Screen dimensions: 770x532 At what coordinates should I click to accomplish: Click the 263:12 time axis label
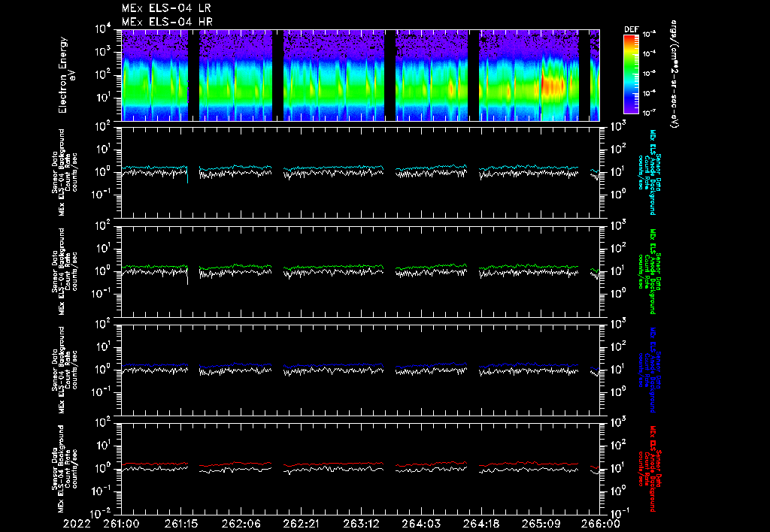pos(361,524)
